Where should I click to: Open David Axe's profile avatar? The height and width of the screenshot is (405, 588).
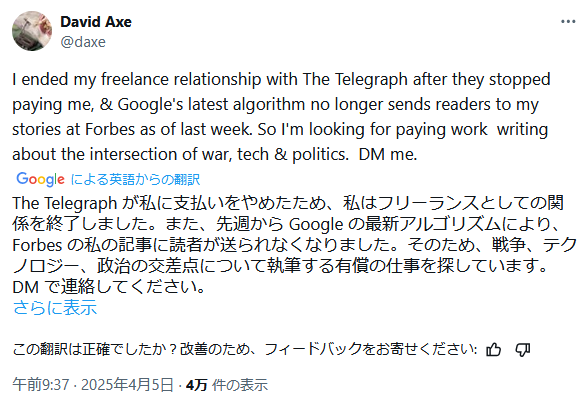pos(32,31)
